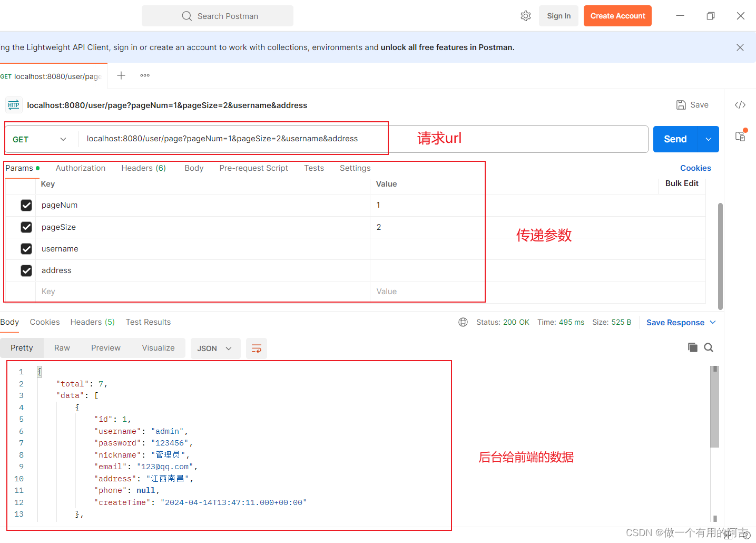Open the GET method dropdown
The height and width of the screenshot is (543, 756).
coord(40,139)
